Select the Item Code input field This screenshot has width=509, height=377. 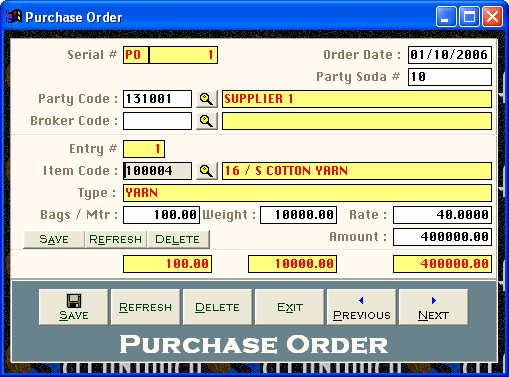(x=157, y=171)
